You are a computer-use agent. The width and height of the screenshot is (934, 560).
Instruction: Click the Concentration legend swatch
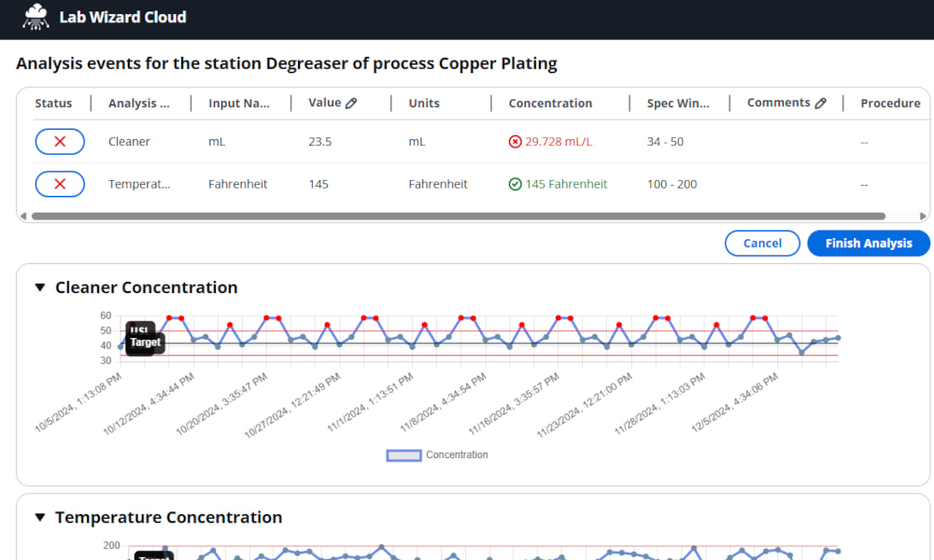(x=403, y=455)
